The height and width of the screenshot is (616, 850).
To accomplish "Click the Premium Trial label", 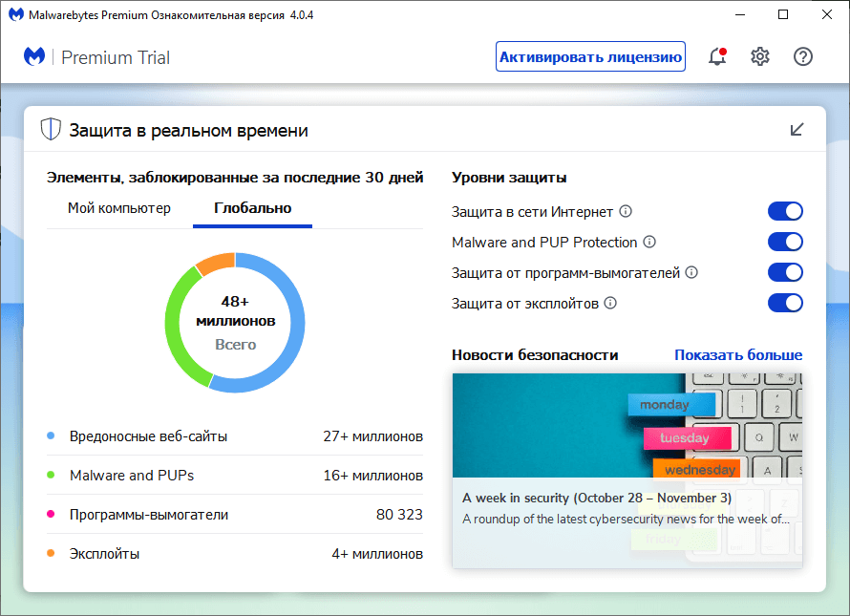I will (116, 57).
